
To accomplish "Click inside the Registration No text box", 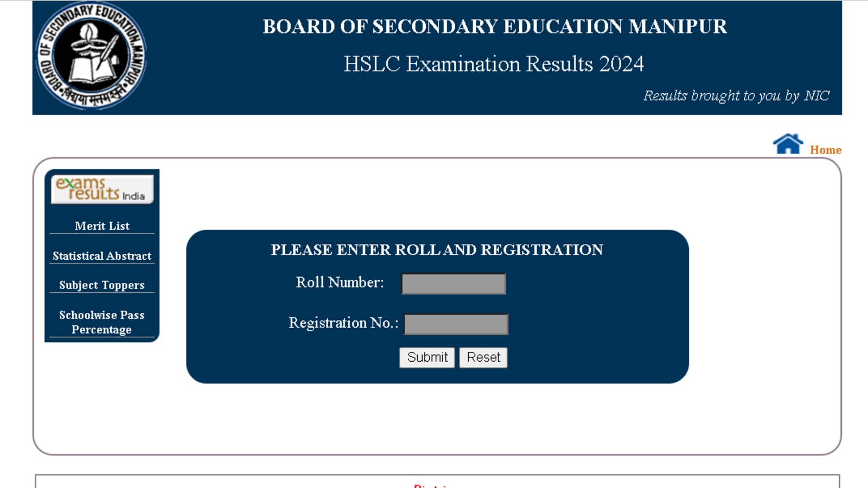I will coord(456,323).
